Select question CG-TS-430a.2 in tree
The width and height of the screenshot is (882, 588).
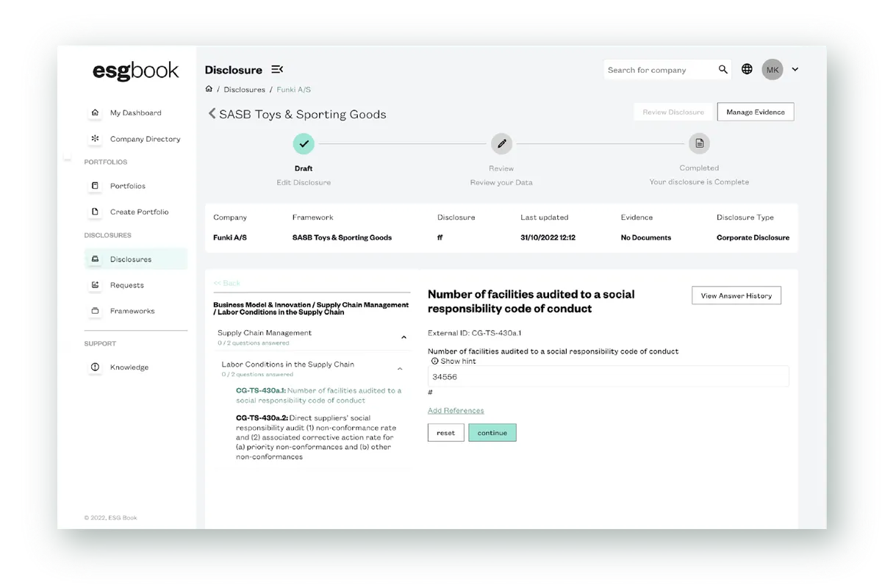(x=316, y=437)
